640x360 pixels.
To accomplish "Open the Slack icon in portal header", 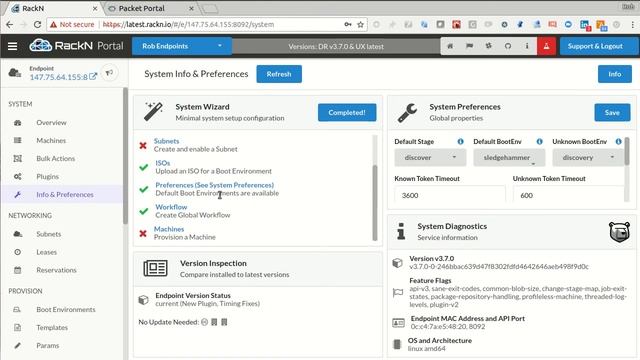I will click(x=489, y=46).
